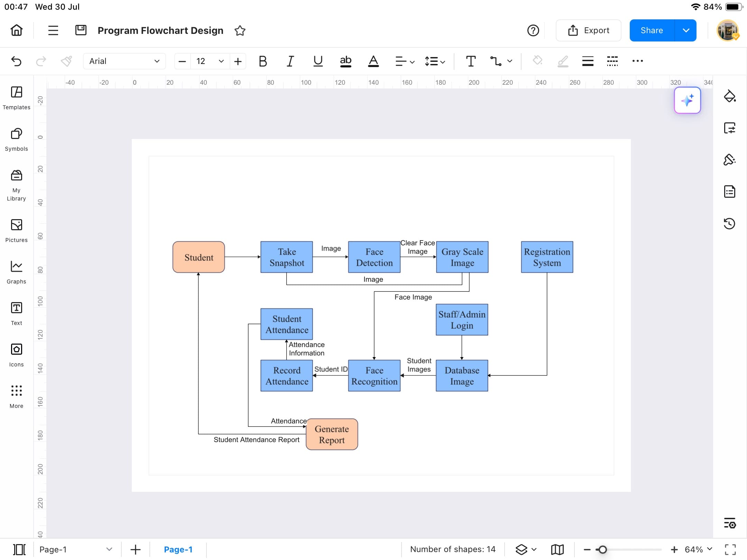Click the Share button

652,30
